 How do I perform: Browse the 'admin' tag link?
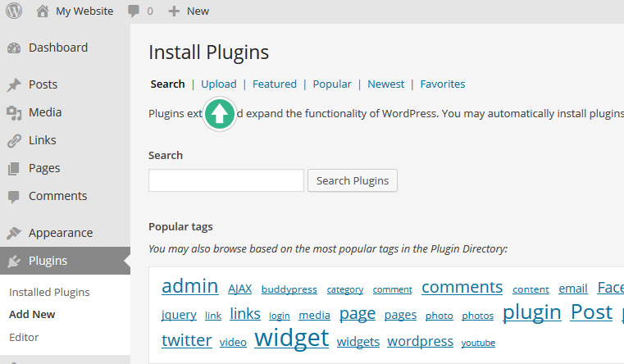(189, 286)
